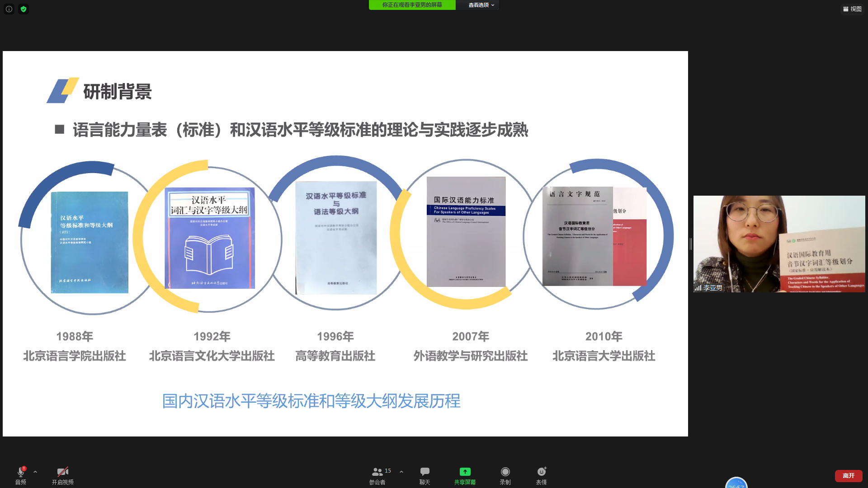
Task: Click the green screen viewing banner
Action: [412, 5]
